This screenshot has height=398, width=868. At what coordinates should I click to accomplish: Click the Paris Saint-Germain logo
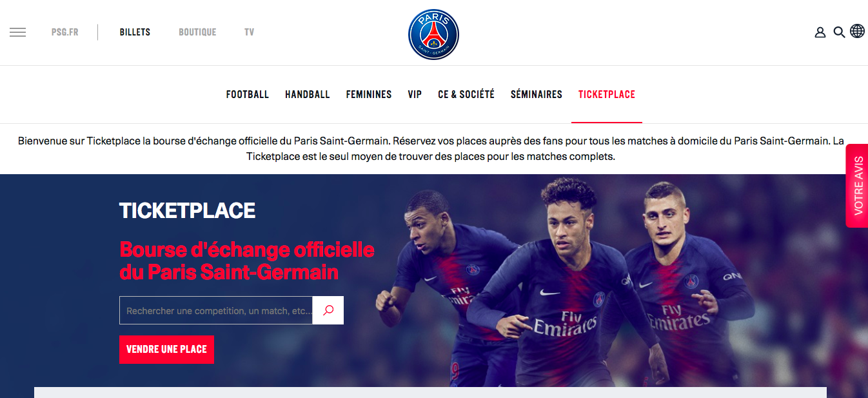433,35
